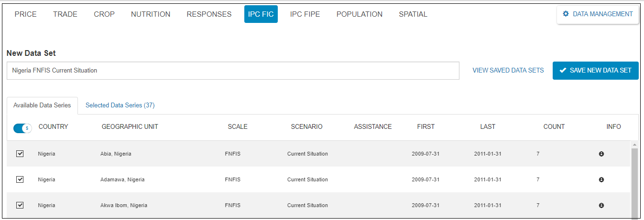Open the PRICE tab
644x220 pixels.
[26, 14]
